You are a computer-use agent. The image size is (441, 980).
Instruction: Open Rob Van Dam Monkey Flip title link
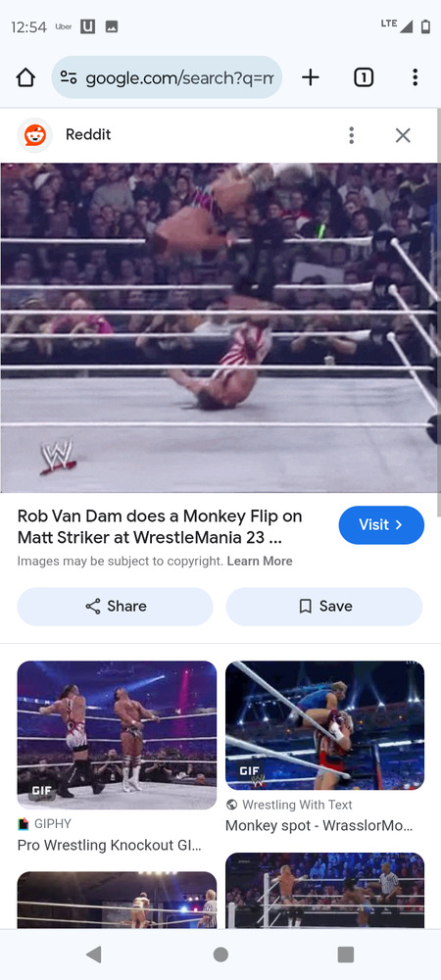tap(160, 527)
